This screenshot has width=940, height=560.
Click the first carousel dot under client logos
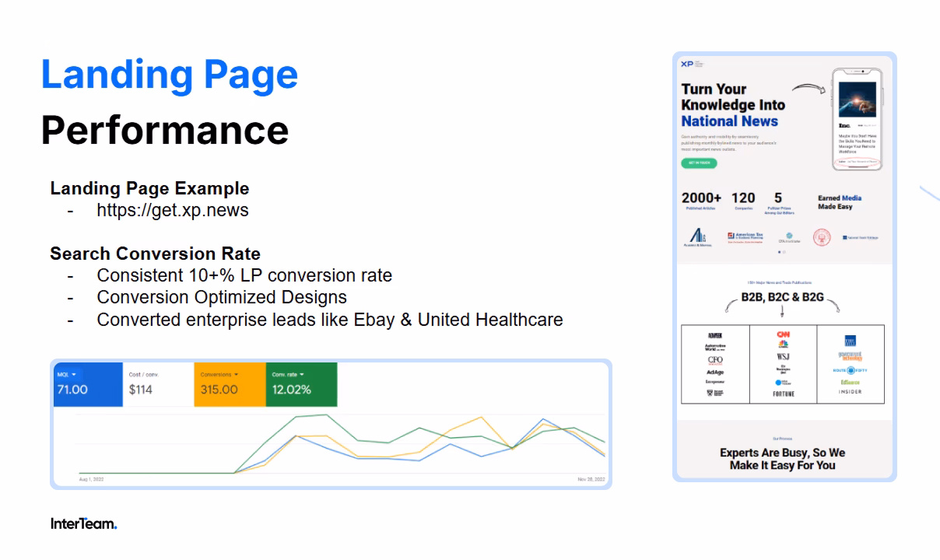point(780,252)
